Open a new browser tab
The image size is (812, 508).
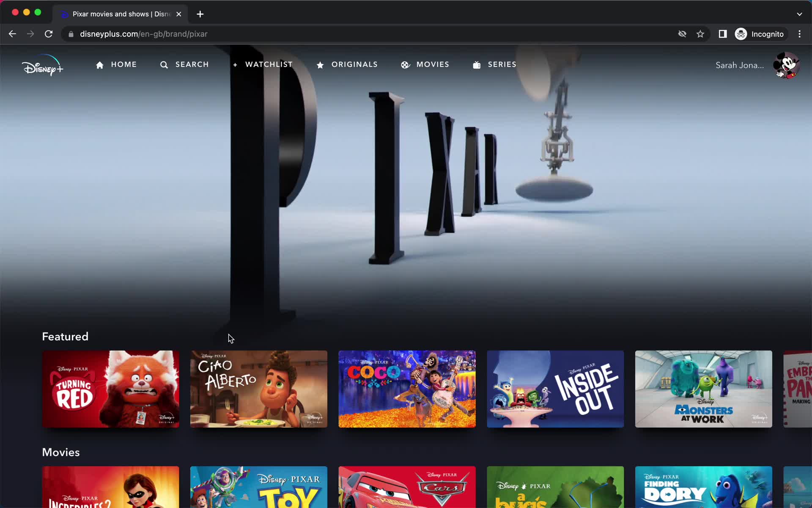point(200,14)
